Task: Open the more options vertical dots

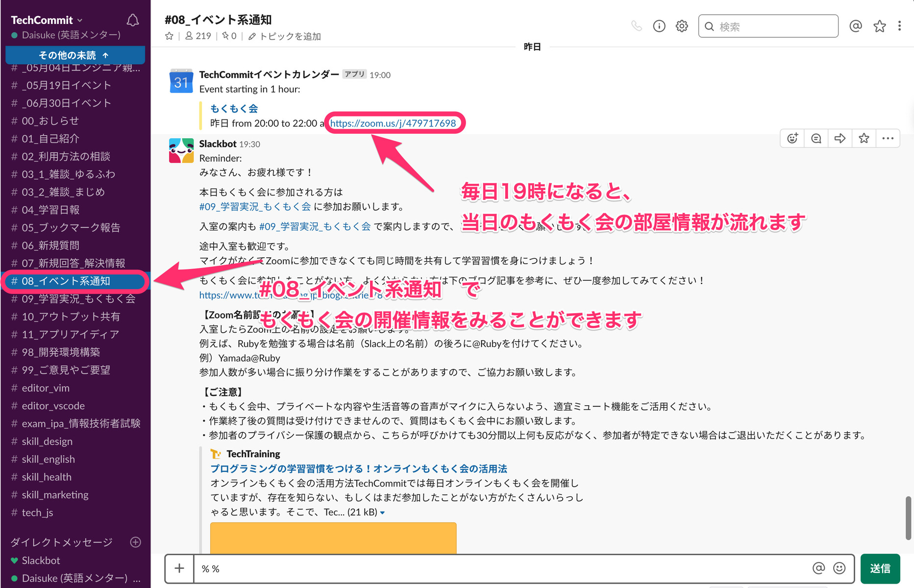Action: [x=899, y=26]
